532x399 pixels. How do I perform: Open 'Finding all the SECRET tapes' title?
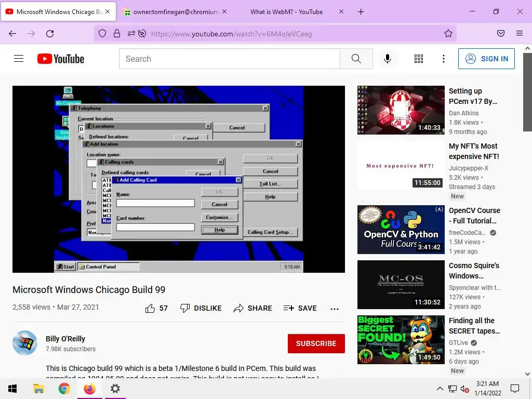click(474, 326)
